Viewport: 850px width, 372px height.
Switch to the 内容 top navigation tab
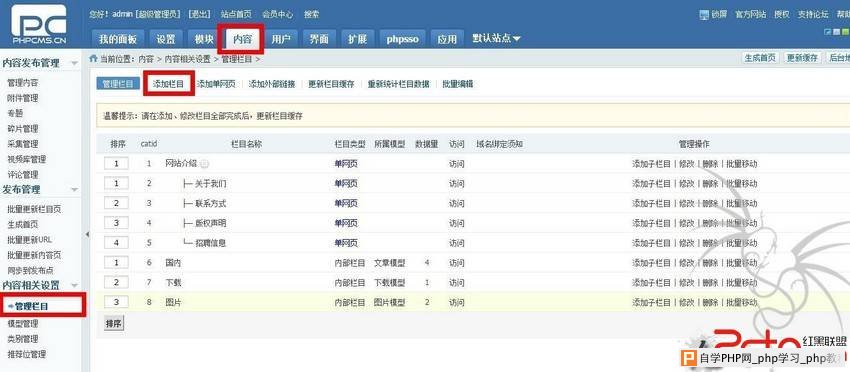pos(242,39)
